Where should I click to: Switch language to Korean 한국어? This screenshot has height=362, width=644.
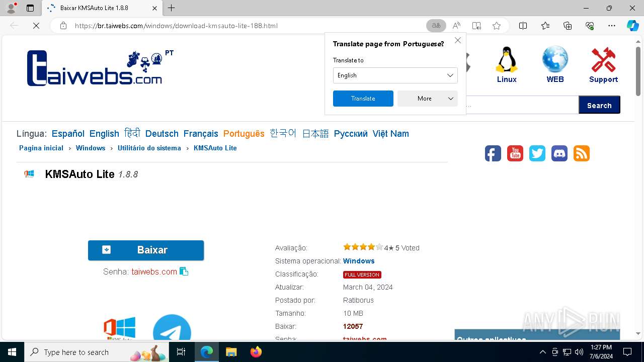(x=283, y=134)
